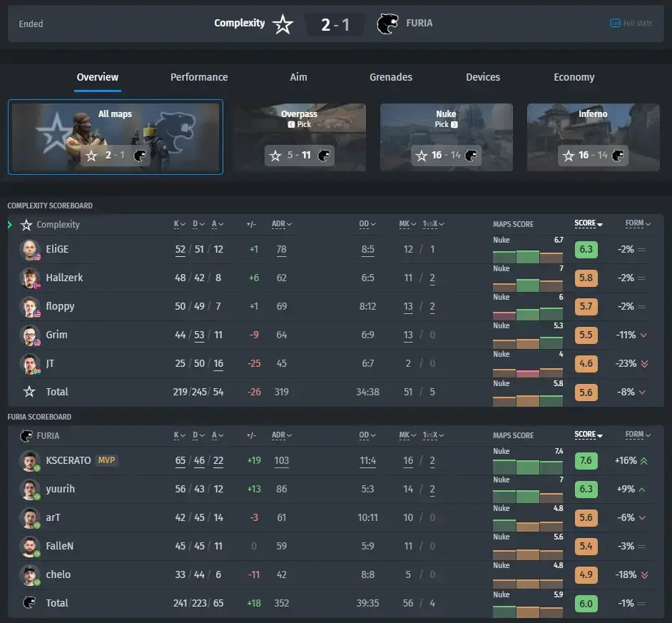Sort Complexity scoreboard by K column

pyautogui.click(x=179, y=224)
